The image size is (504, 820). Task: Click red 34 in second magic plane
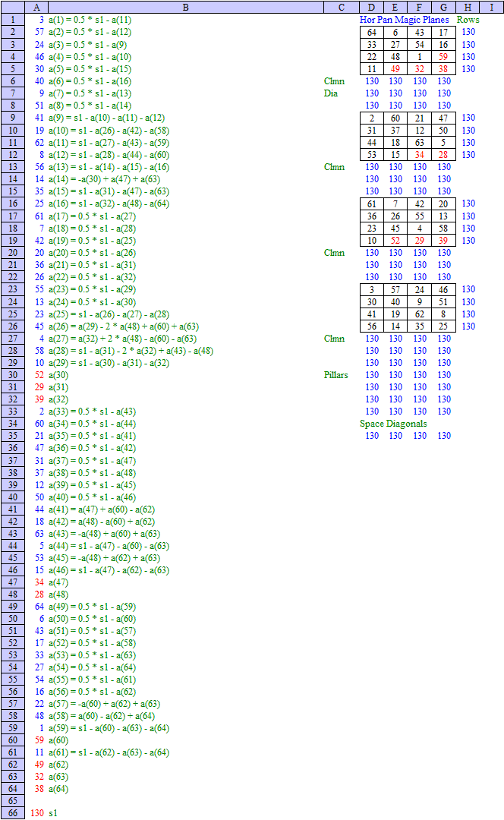[419, 155]
